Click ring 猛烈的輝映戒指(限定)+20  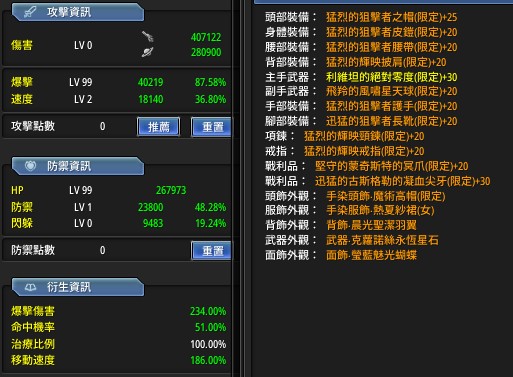(364, 151)
